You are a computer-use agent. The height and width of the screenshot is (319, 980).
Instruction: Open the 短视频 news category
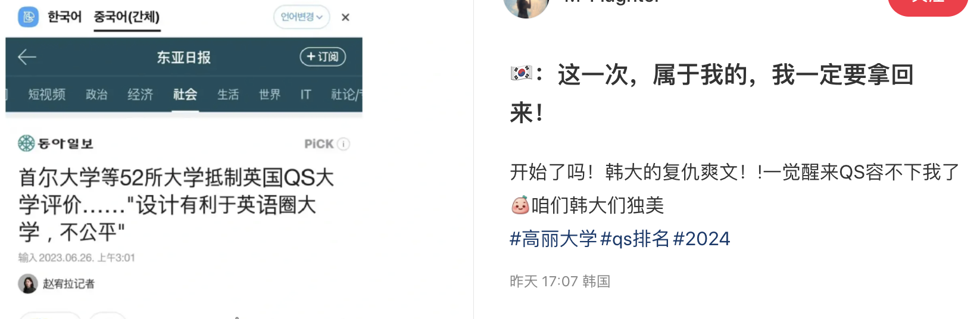point(46,94)
